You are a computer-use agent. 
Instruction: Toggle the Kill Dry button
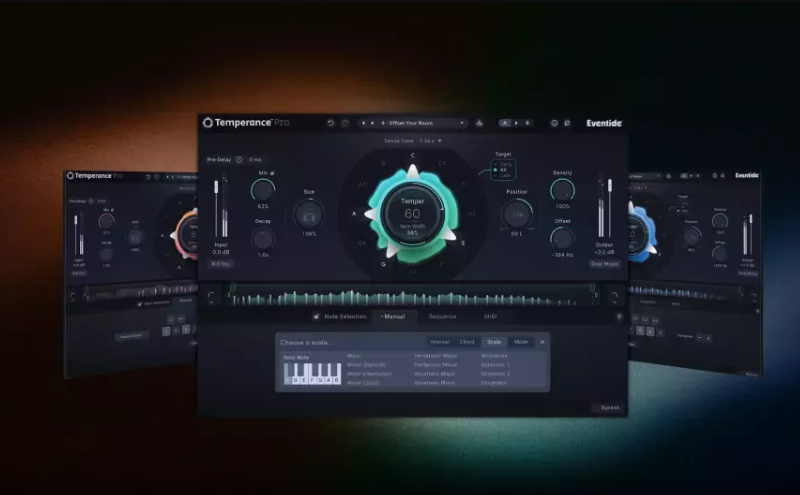[x=221, y=264]
